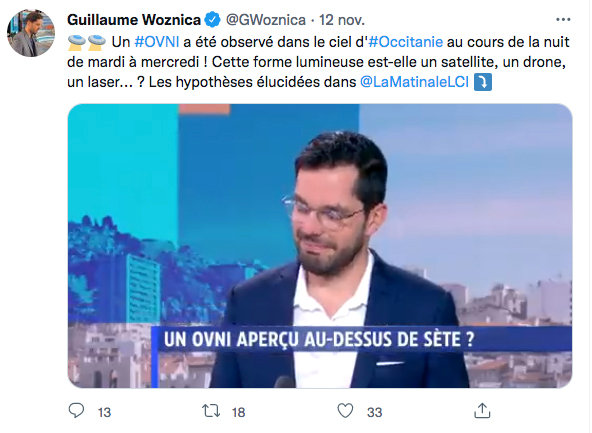Image resolution: width=592 pixels, height=433 pixels.
Task: Like the tweet with heart icon
Action: coord(345,411)
